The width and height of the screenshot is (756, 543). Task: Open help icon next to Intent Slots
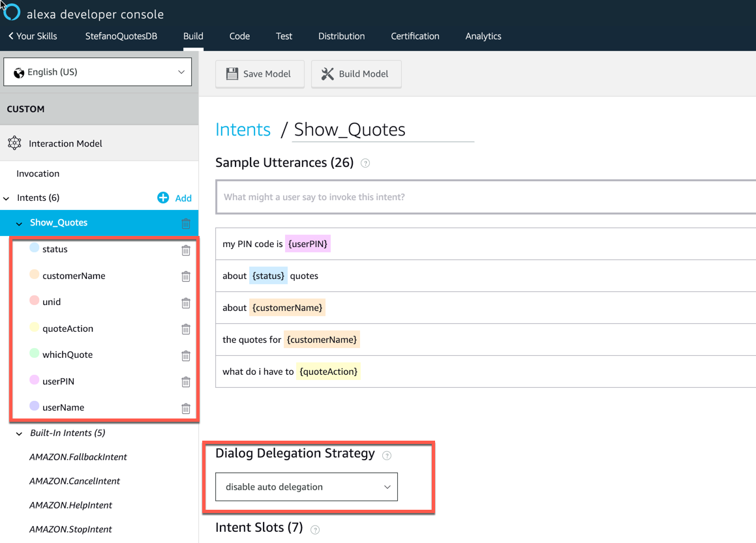(315, 530)
